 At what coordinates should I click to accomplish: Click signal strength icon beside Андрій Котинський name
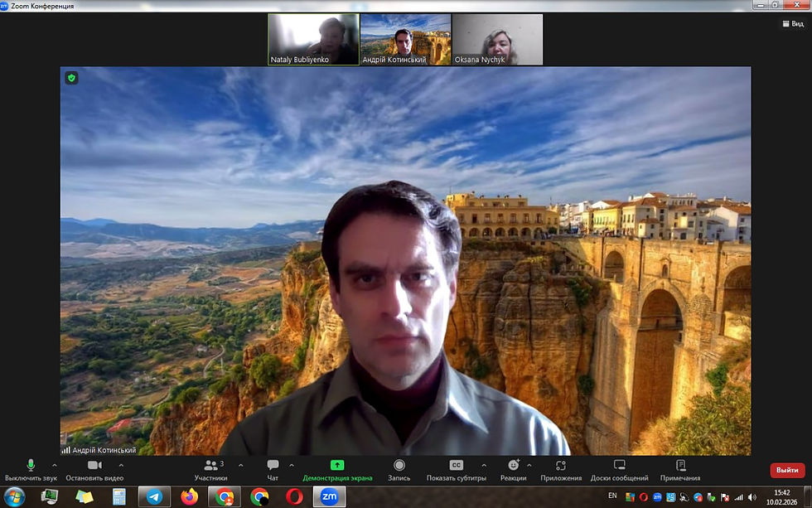tap(65, 450)
